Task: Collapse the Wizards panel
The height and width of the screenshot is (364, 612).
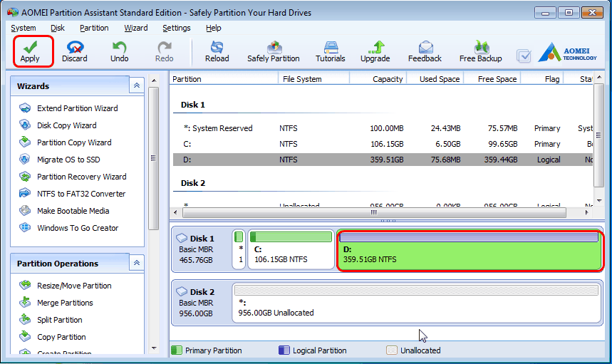Action: coord(137,85)
